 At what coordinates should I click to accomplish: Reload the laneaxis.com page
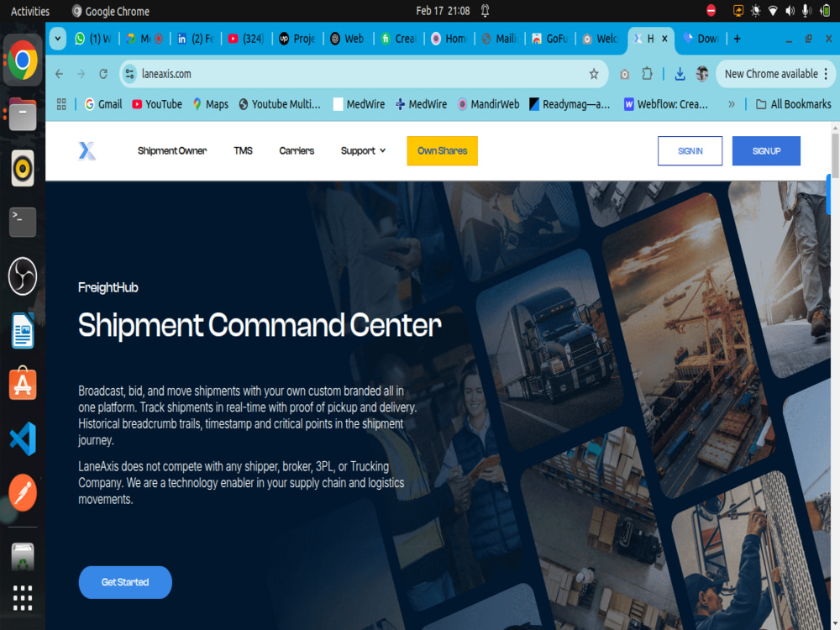(103, 74)
